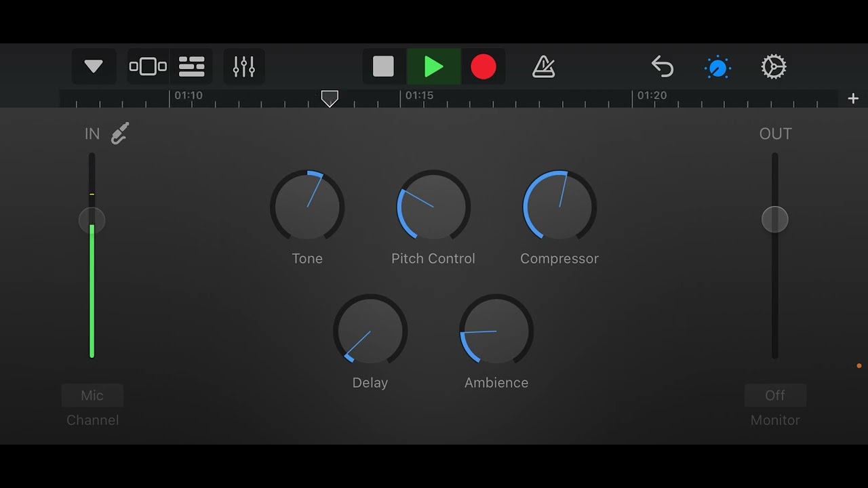This screenshot has width=868, height=488.
Task: Switch to Tracks view
Action: (x=192, y=66)
